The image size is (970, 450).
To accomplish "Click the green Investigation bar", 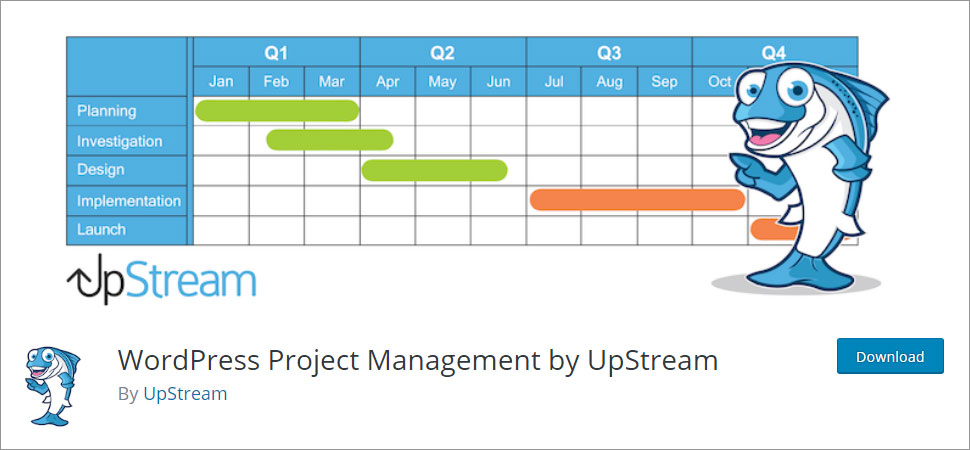I will [x=329, y=140].
